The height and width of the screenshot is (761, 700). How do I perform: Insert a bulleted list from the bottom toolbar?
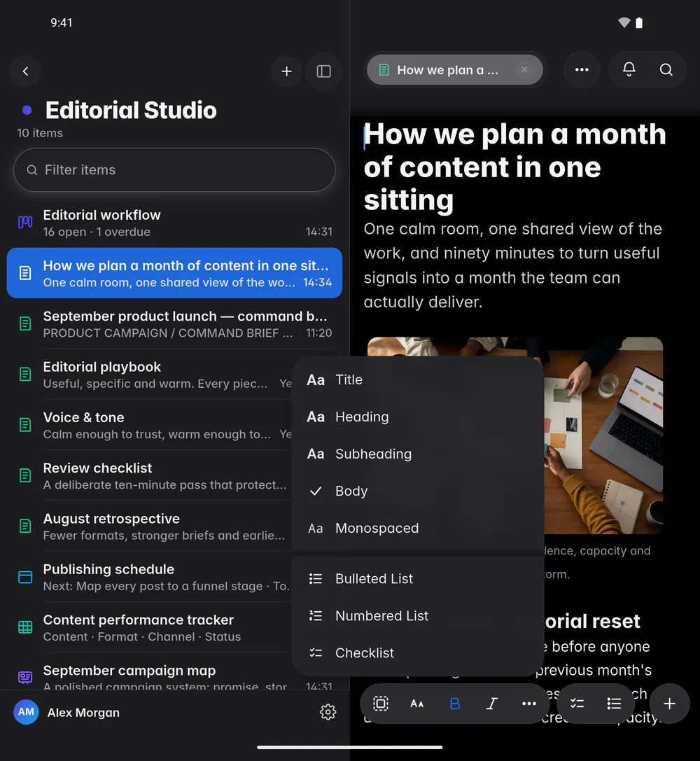[614, 704]
